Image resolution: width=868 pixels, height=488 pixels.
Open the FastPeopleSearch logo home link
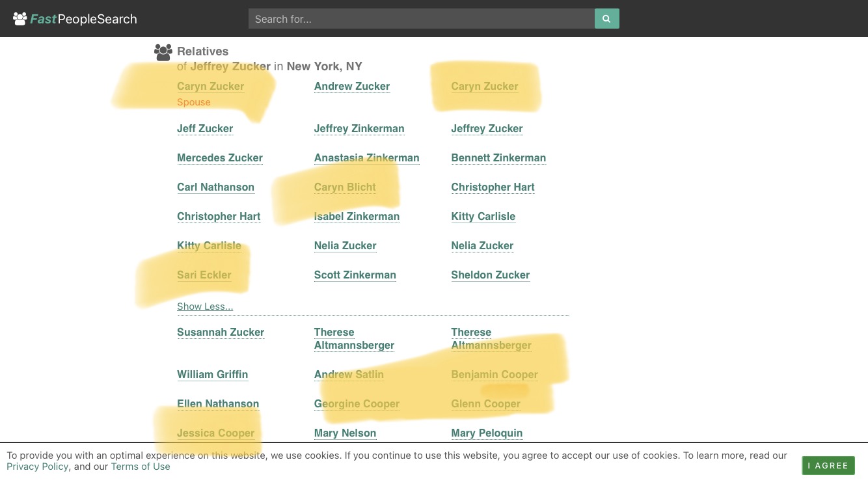pos(75,19)
